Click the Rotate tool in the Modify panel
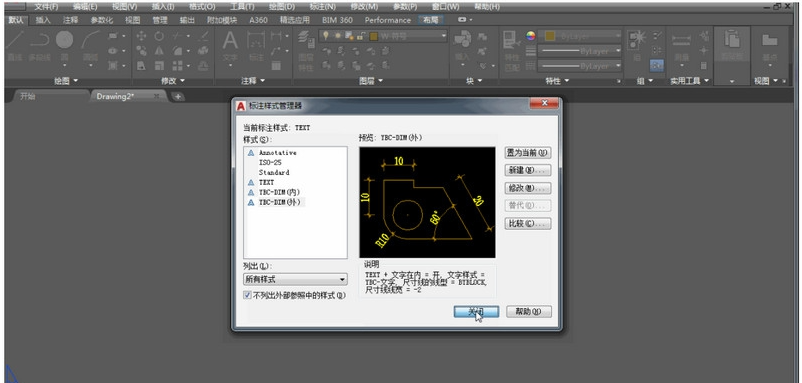802x383 pixels. coord(159,36)
